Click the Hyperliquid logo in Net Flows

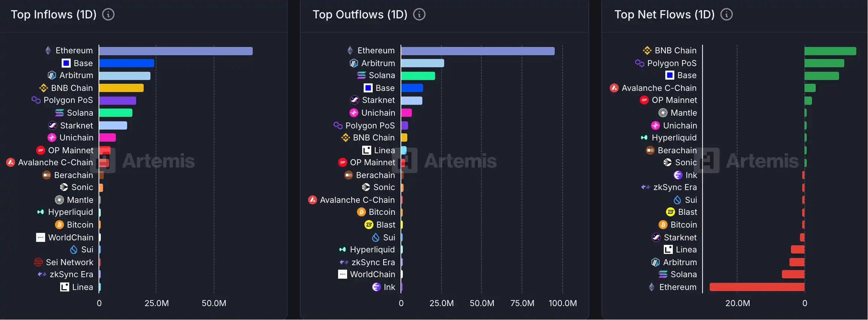[644, 138]
